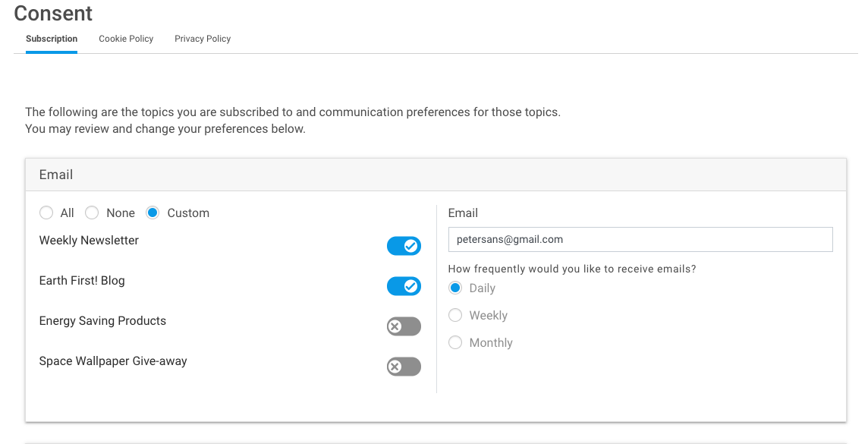The width and height of the screenshot is (868, 444).
Task: Set email frequency to Monthly
Action: coord(455,343)
